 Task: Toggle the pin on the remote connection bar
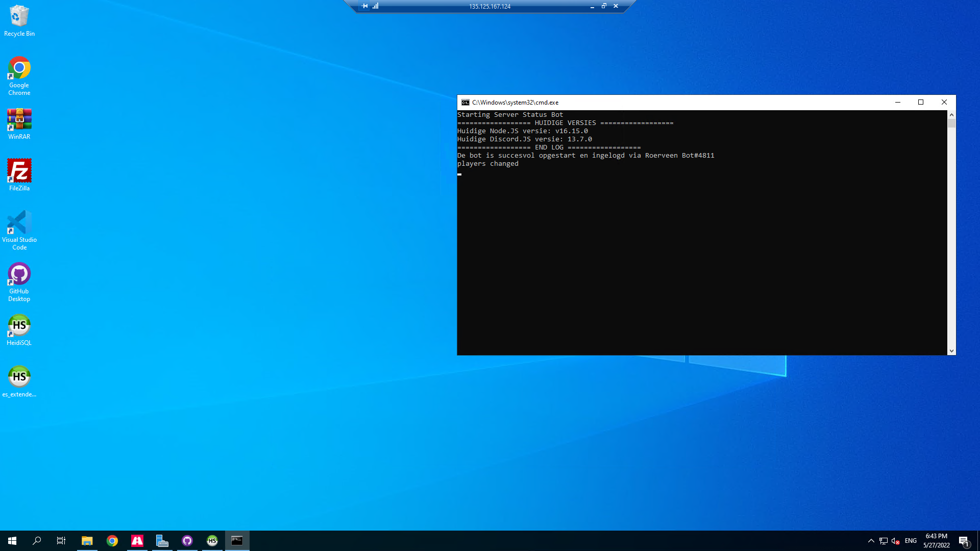[364, 6]
